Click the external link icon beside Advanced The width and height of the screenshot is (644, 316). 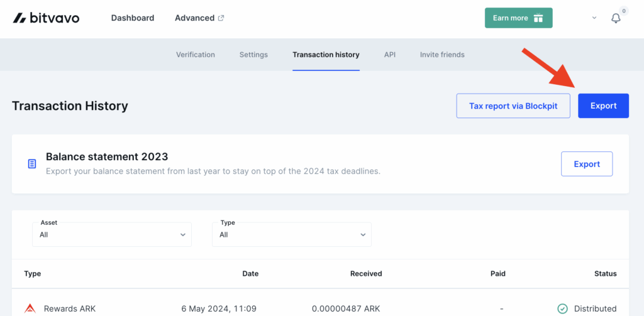coord(221,18)
